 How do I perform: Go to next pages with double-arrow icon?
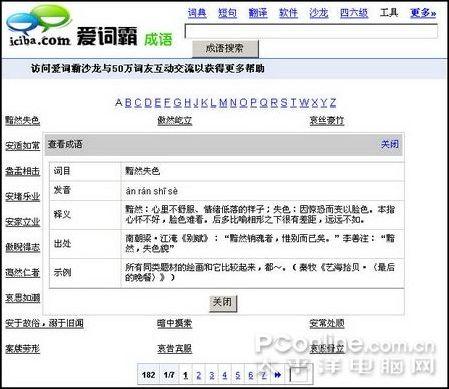point(277,375)
